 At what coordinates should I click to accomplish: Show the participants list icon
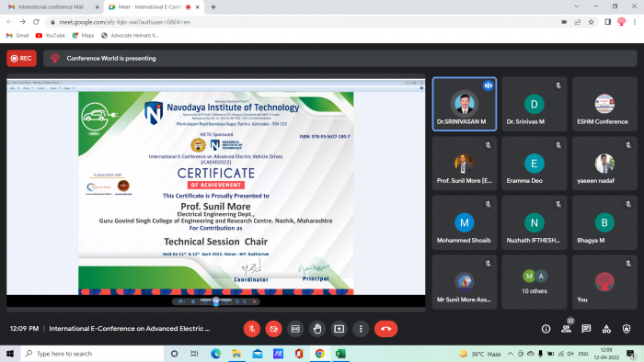(566, 329)
